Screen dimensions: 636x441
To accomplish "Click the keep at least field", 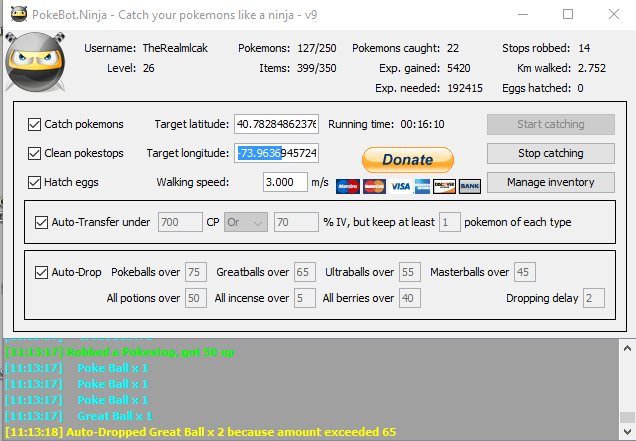I will click(449, 222).
